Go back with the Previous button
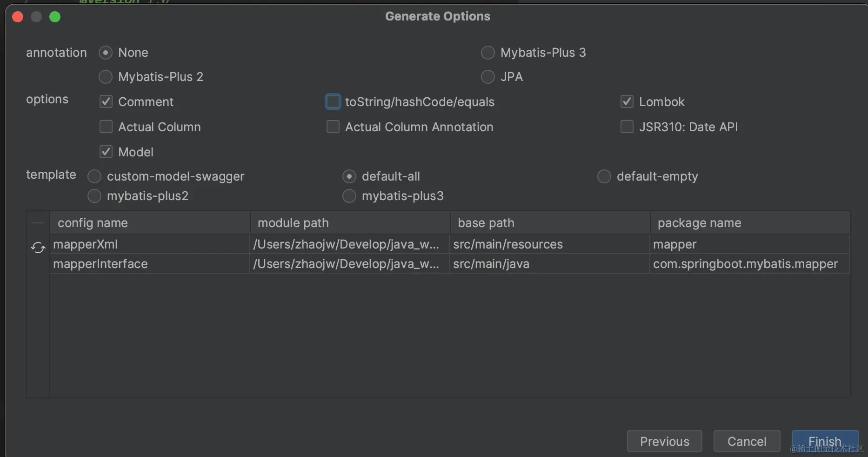The height and width of the screenshot is (457, 868). 664,441
